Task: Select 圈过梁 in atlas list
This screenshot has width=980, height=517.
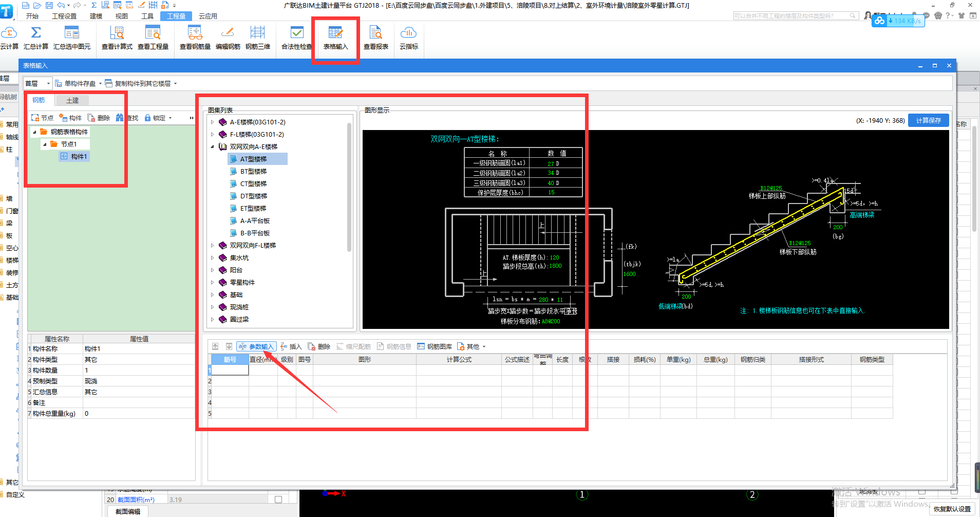Action: pos(239,319)
